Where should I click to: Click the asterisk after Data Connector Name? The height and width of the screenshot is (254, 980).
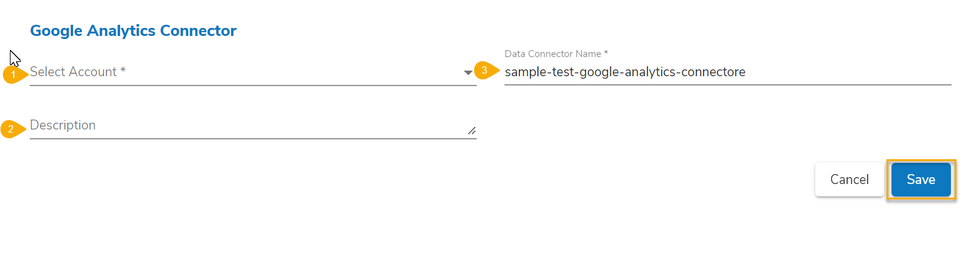[x=606, y=53]
